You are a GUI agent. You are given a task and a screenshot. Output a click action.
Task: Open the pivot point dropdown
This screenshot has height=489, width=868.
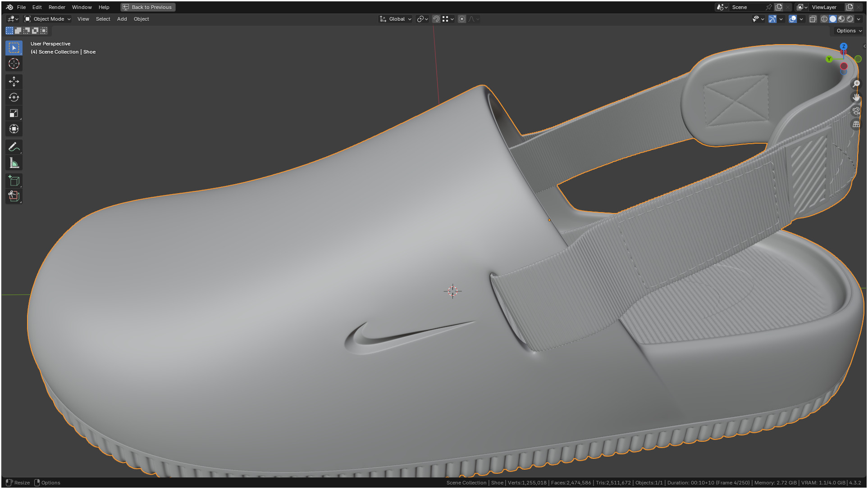tap(422, 19)
